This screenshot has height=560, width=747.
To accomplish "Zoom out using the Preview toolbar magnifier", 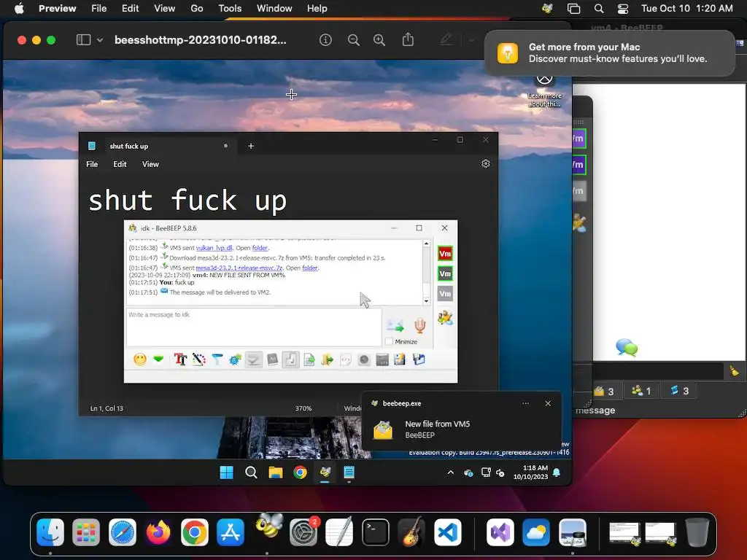I will [x=354, y=40].
